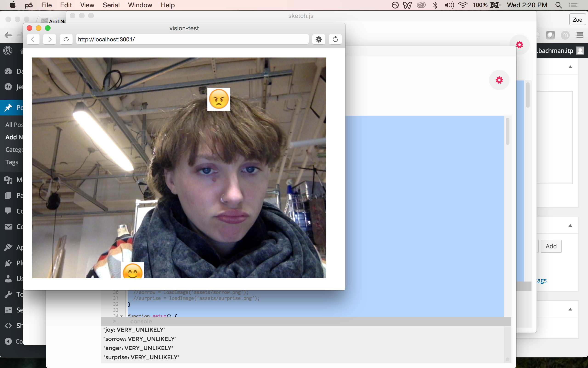The height and width of the screenshot is (368, 588).
Task: Open the gear settings in vision-test toolbar
Action: (x=319, y=39)
